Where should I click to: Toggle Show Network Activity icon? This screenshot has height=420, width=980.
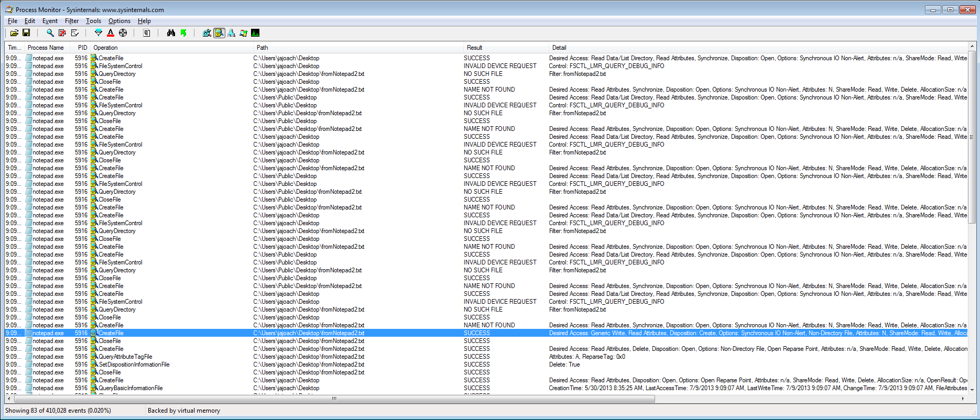click(x=231, y=33)
